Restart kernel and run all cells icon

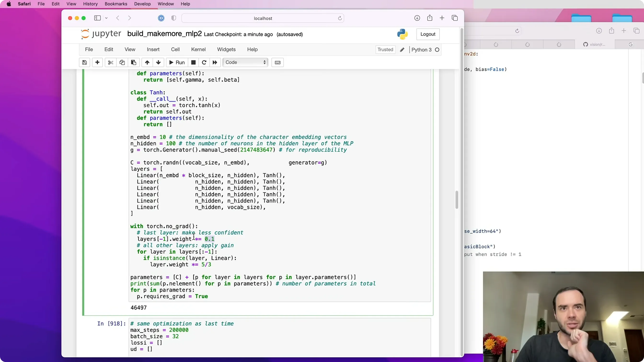click(x=215, y=62)
